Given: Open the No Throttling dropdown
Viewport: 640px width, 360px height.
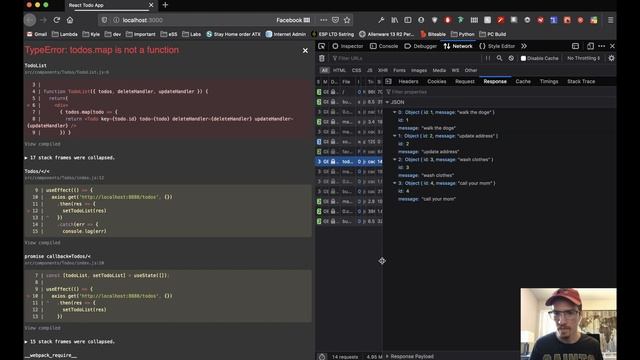Looking at the screenshot, I should click(x=584, y=58).
